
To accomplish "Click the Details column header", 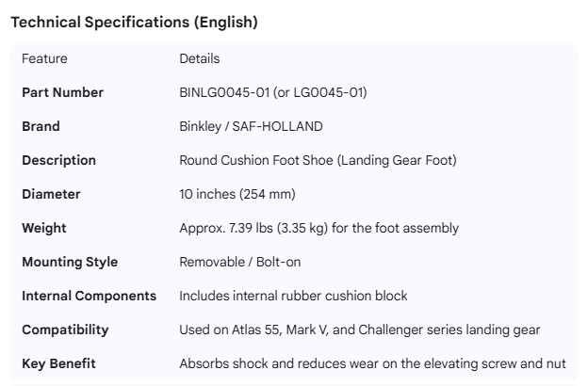I will coord(200,58).
